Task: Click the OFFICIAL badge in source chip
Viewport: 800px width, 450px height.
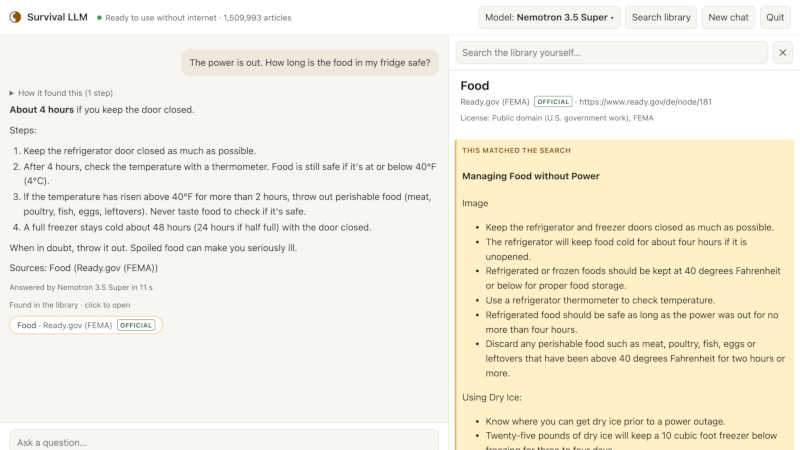Action: point(136,325)
